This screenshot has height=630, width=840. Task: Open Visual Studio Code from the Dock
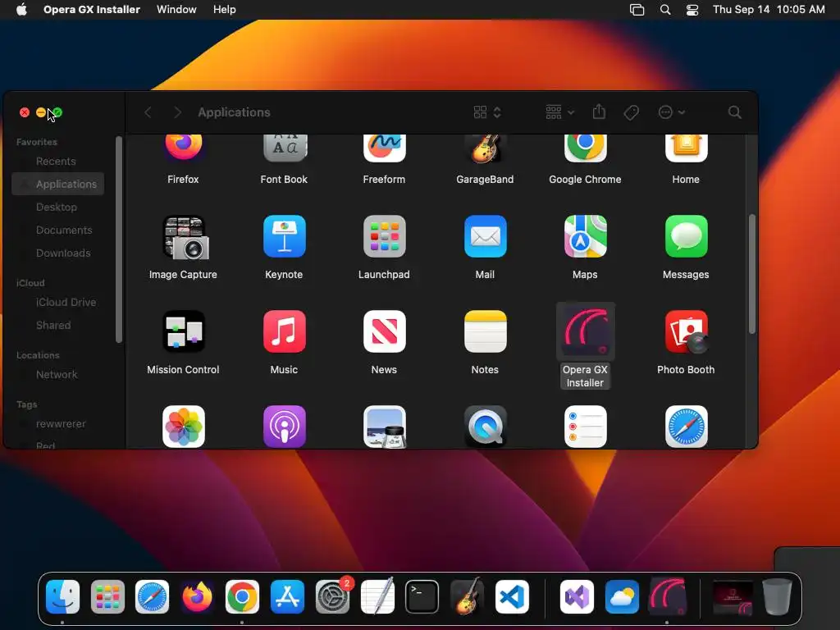(x=512, y=596)
